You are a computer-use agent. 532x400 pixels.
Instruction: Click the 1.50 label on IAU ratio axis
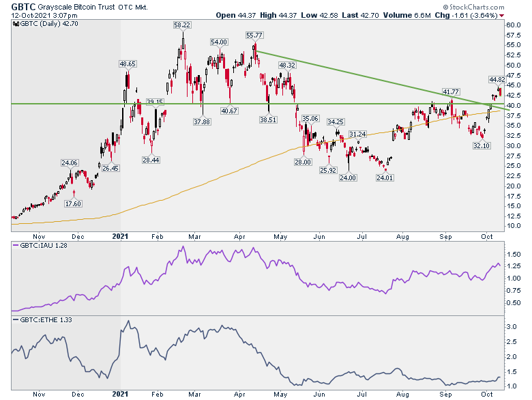(x=514, y=255)
